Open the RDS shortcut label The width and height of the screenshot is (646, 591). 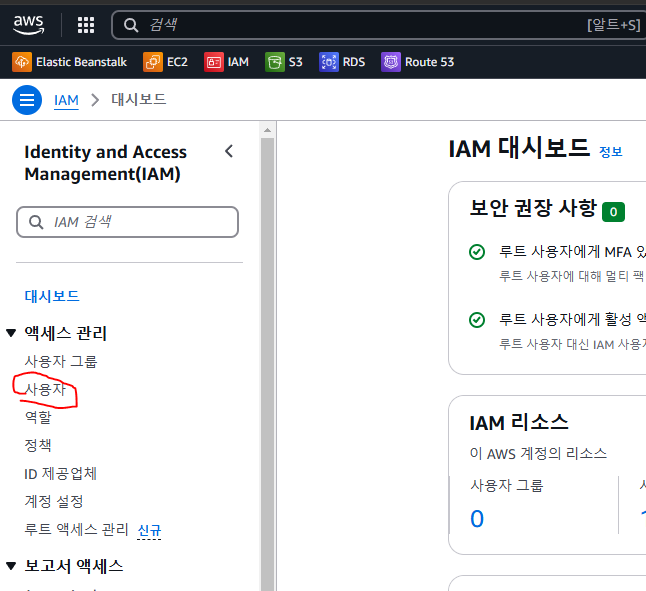coord(354,62)
